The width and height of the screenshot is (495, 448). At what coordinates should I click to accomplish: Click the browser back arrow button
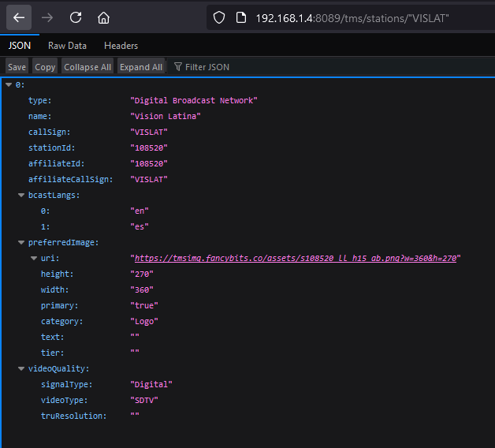coord(19,17)
